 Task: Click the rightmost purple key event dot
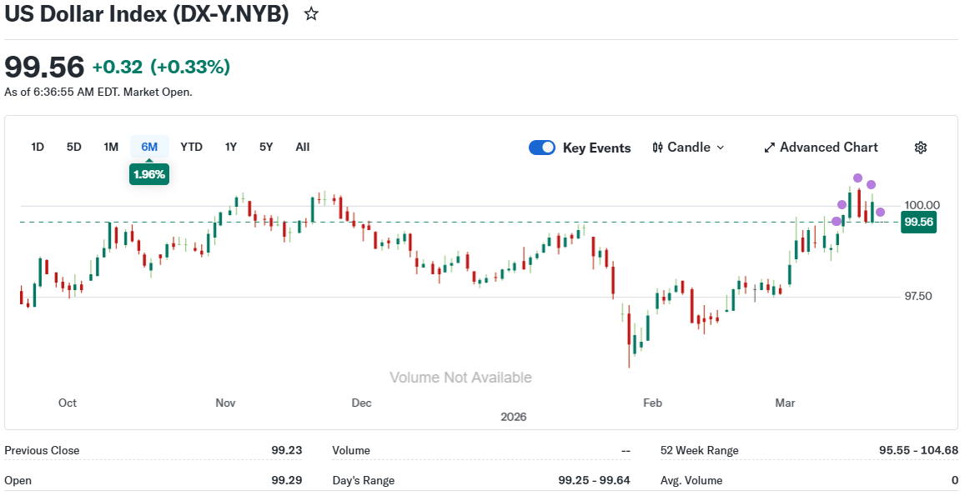[880, 213]
